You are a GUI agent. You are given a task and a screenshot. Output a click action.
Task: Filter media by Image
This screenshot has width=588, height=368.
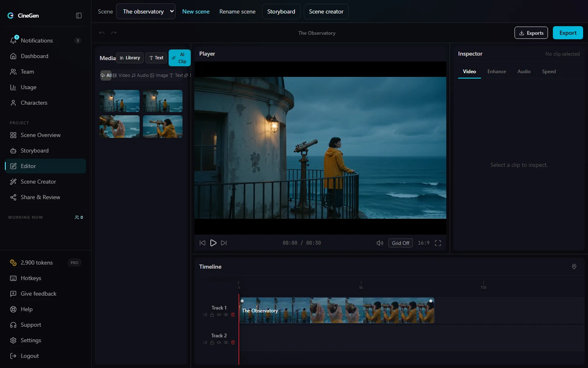159,75
